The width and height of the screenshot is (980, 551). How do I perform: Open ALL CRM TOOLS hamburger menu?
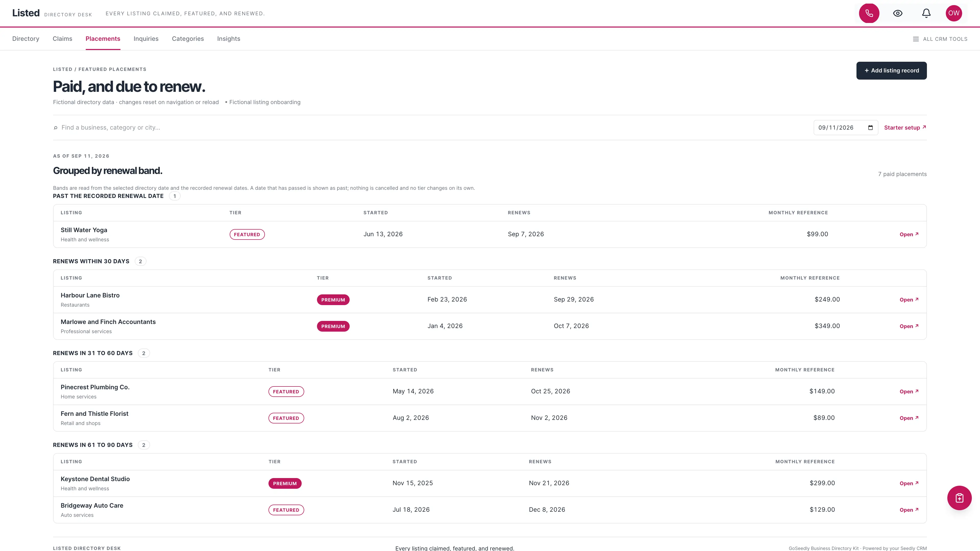940,39
